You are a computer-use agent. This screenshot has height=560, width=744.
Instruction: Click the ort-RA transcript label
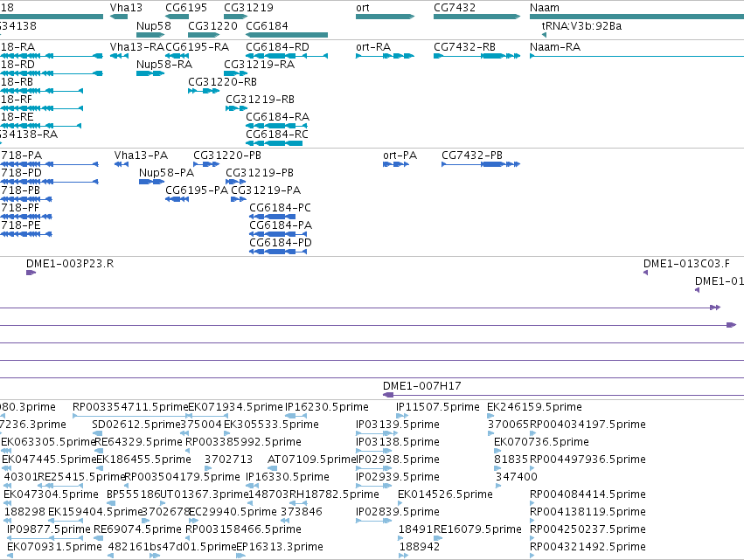pos(373,47)
